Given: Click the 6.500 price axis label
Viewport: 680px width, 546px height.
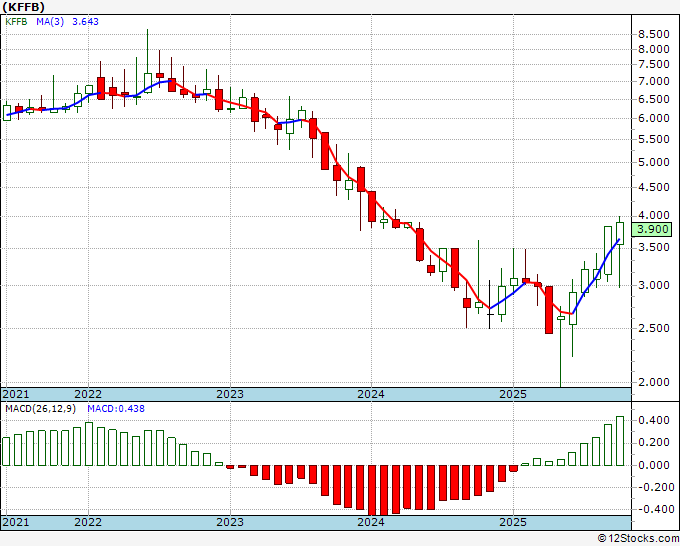Looking at the screenshot, I should point(654,99).
